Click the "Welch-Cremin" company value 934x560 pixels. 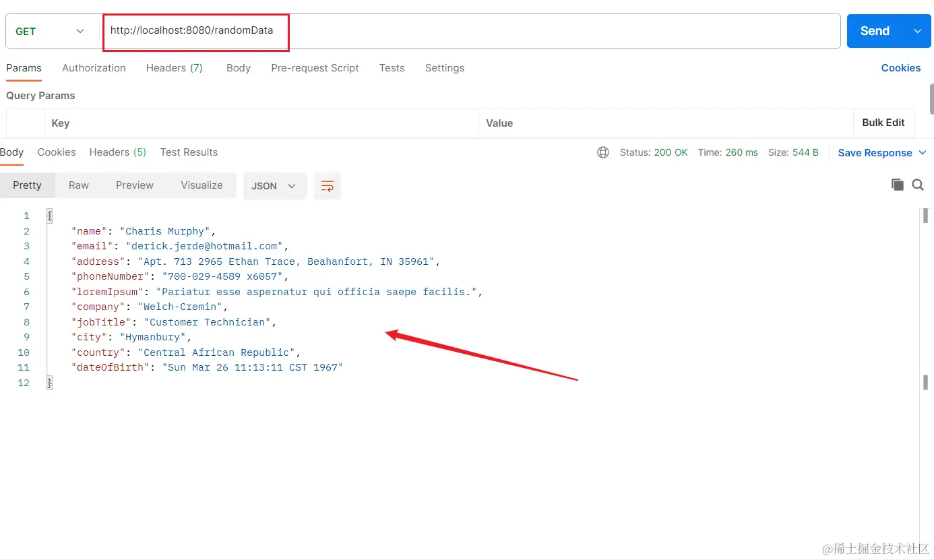point(181,307)
